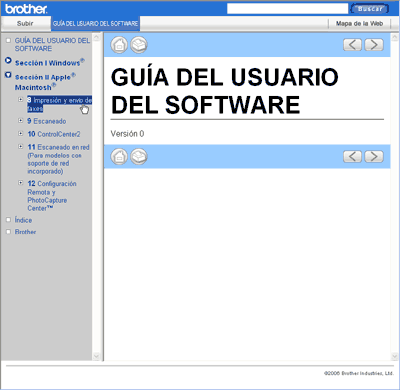Click bottom previous page arrow

click(x=352, y=156)
